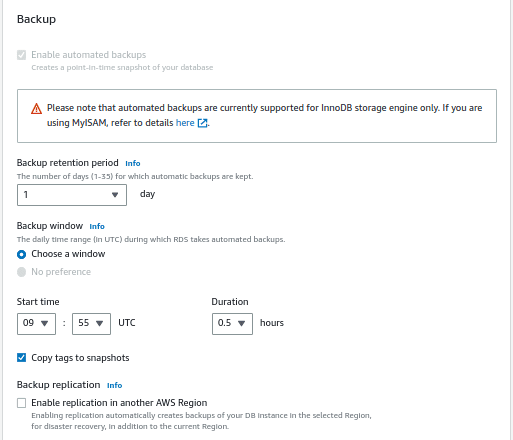Select the 'No preference' radio option
Image resolution: width=513 pixels, height=440 pixels.
coord(21,272)
